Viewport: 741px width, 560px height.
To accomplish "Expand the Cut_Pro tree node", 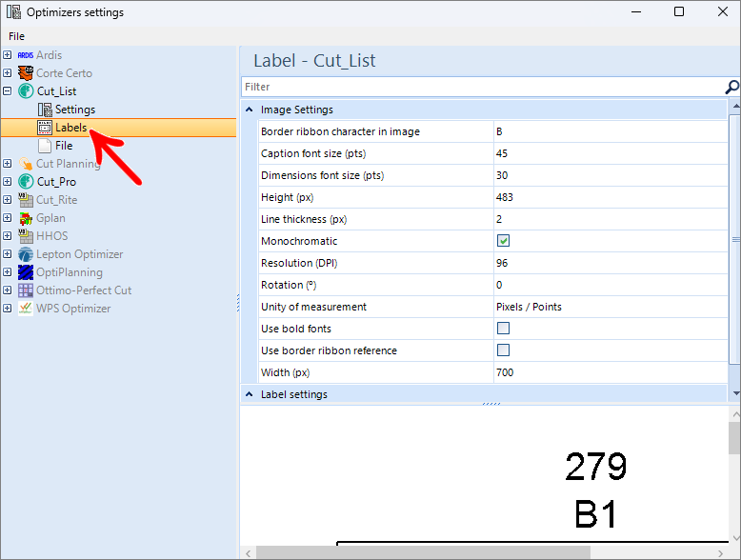I will tap(7, 182).
